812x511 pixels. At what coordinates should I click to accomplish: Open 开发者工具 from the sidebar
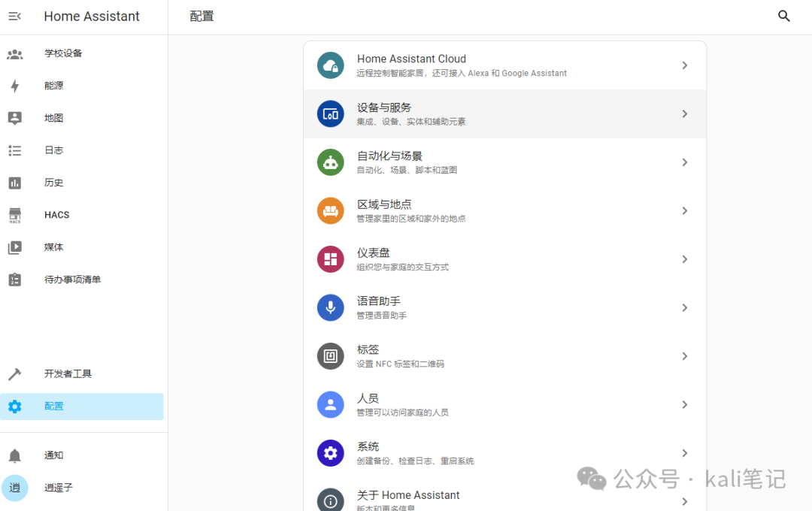pyautogui.click(x=68, y=373)
